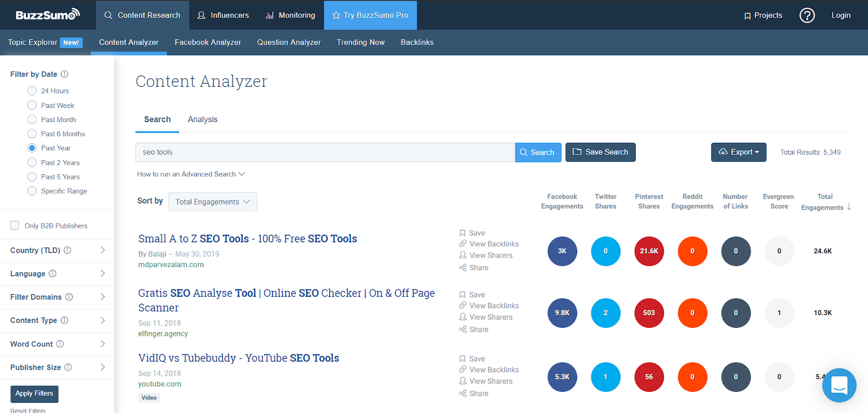868x413 pixels.
Task: Click the Apply Filters button
Action: pos(34,393)
